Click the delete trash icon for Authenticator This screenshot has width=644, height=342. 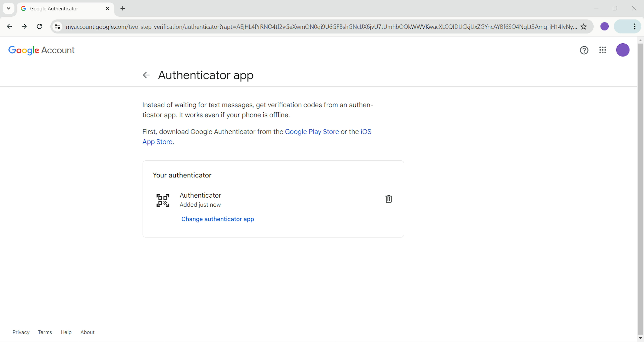click(388, 199)
